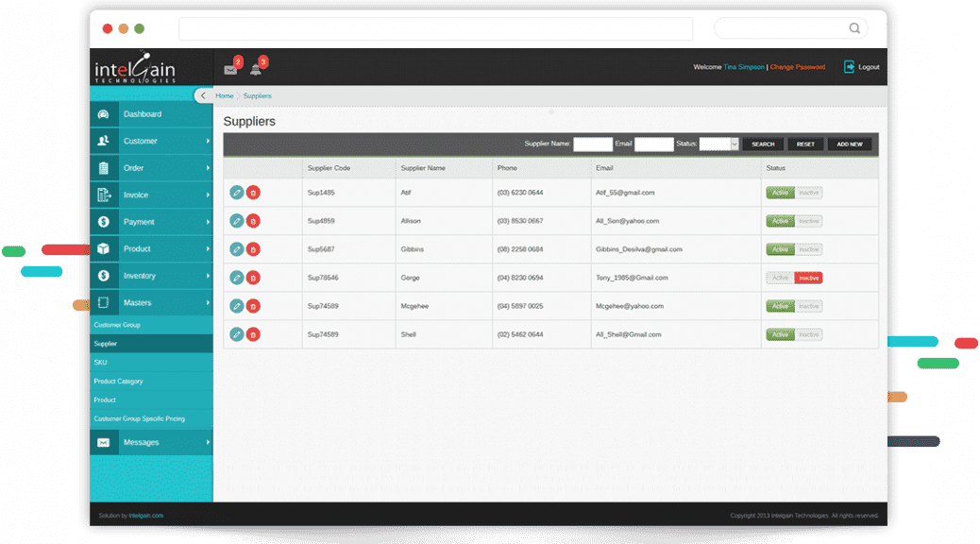Click the Dashboard gauge icon
This screenshot has width=980, height=544.
104,114
